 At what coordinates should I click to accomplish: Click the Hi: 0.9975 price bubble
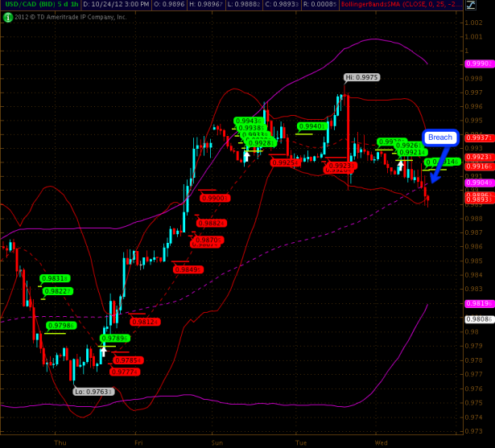[361, 78]
